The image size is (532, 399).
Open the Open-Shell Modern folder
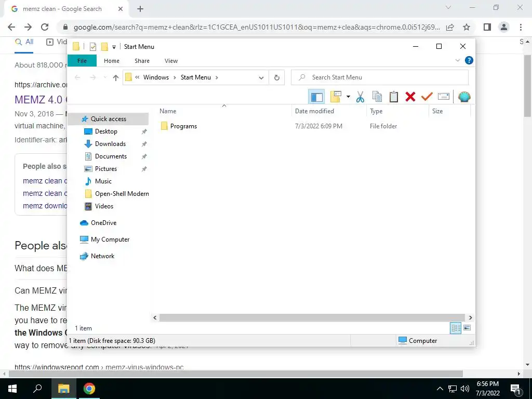[x=122, y=194]
